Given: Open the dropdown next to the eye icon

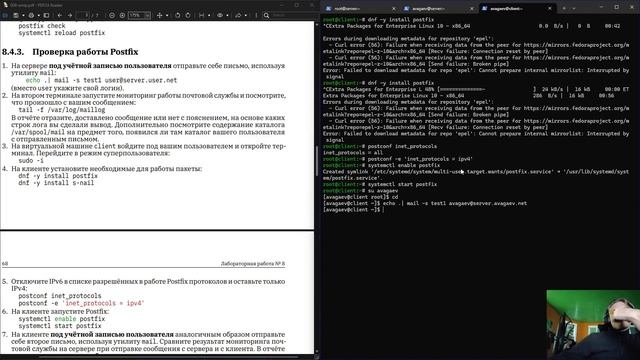Looking at the screenshot, I should coord(227,15).
